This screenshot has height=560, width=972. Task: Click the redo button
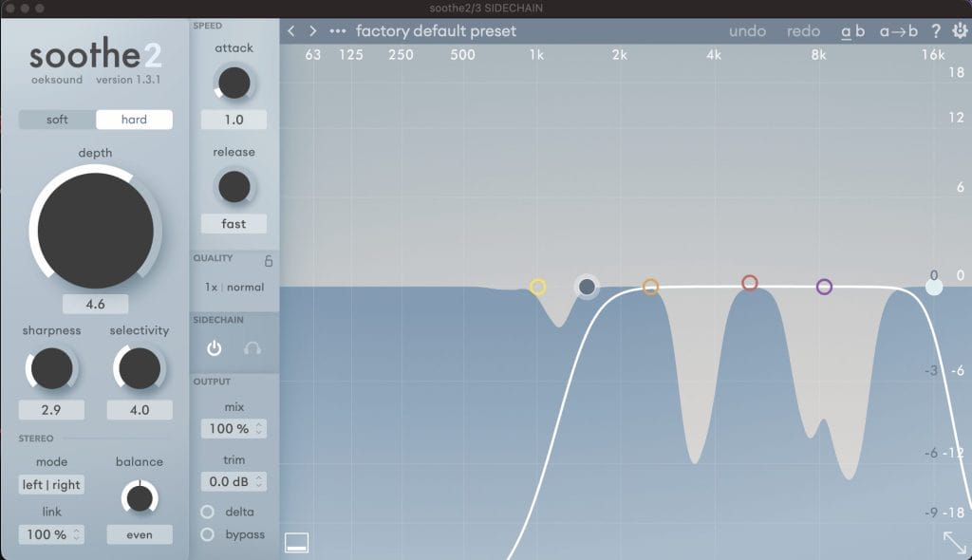click(803, 31)
